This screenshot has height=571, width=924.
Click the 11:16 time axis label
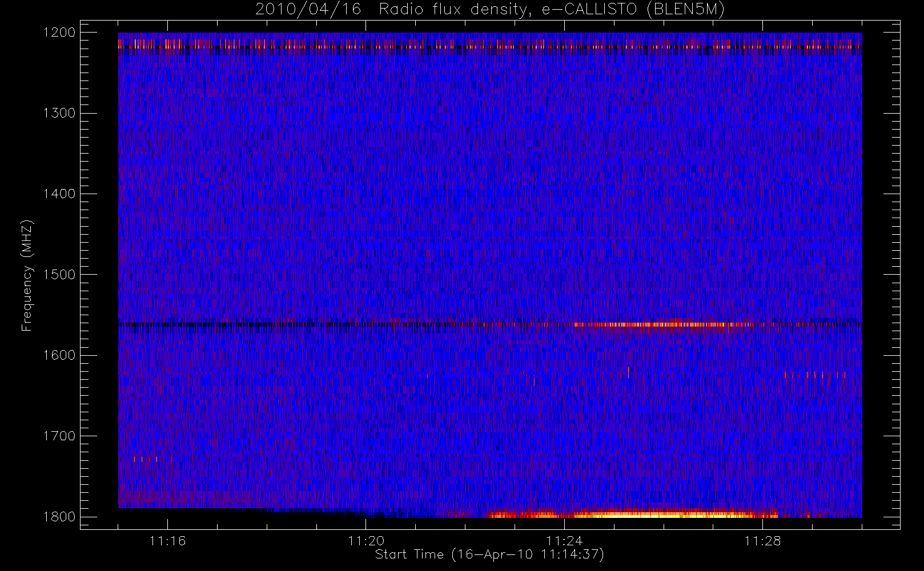pos(168,541)
